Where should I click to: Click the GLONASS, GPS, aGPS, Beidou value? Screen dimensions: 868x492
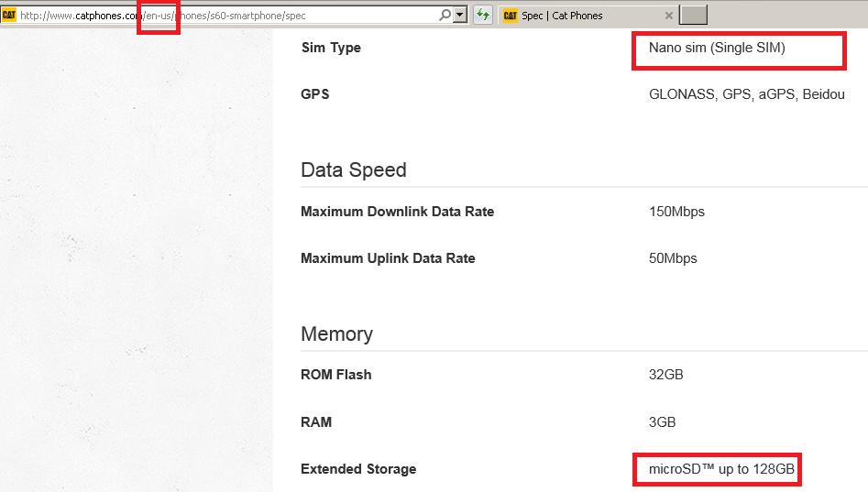[x=746, y=94]
